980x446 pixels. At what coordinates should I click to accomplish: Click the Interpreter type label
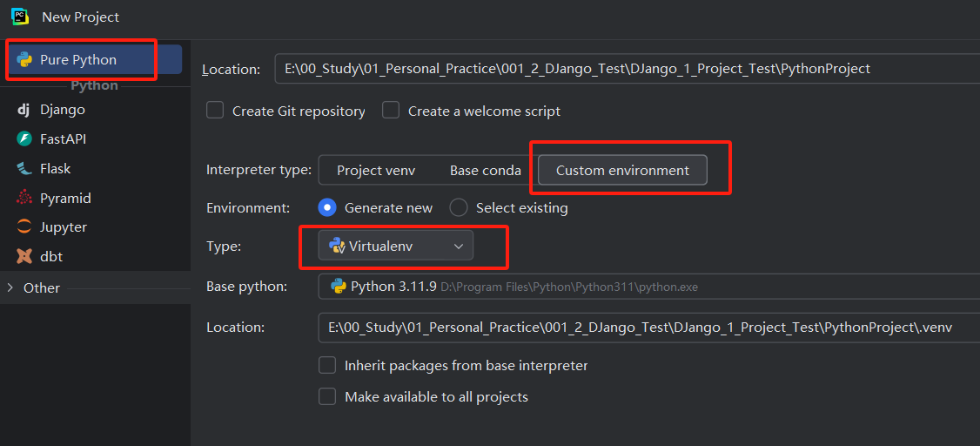tap(258, 170)
